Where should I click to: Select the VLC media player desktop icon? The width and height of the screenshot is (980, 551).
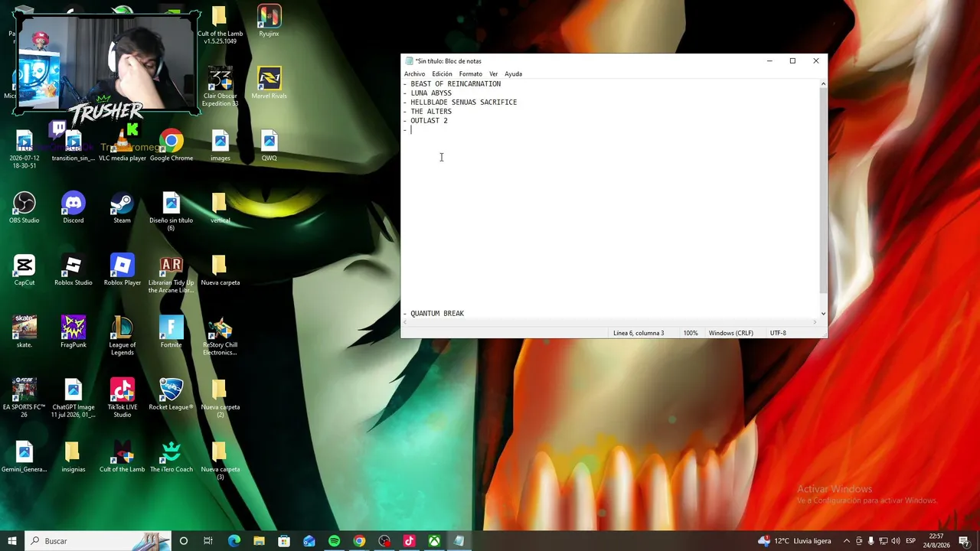(122, 146)
